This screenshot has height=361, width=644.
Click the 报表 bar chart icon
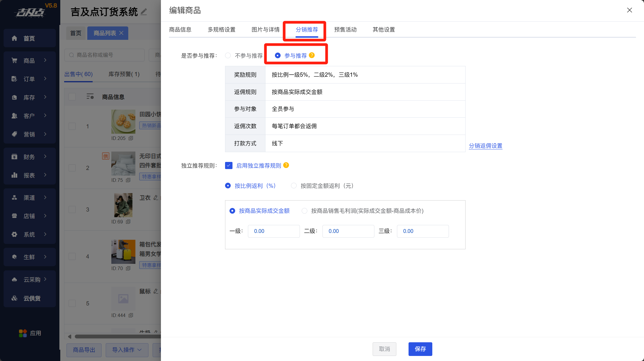coord(14,175)
